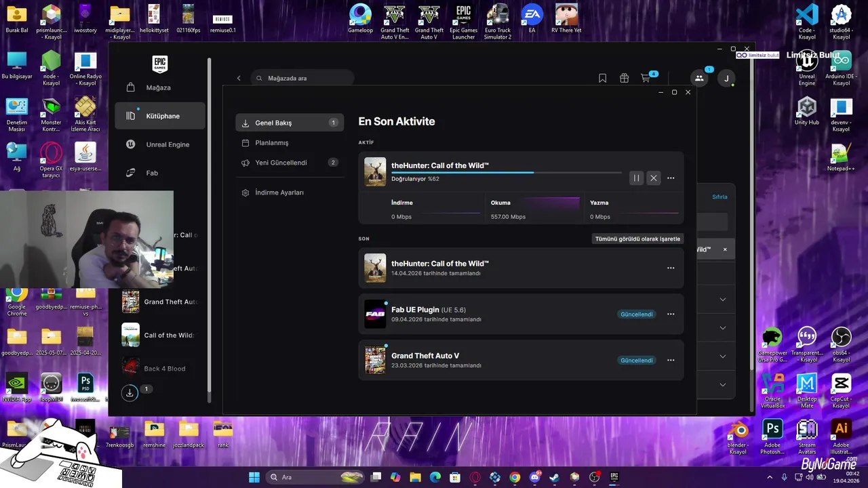The width and height of the screenshot is (868, 488).
Task: Open Fab in Epic sidebar
Action: pos(160,173)
